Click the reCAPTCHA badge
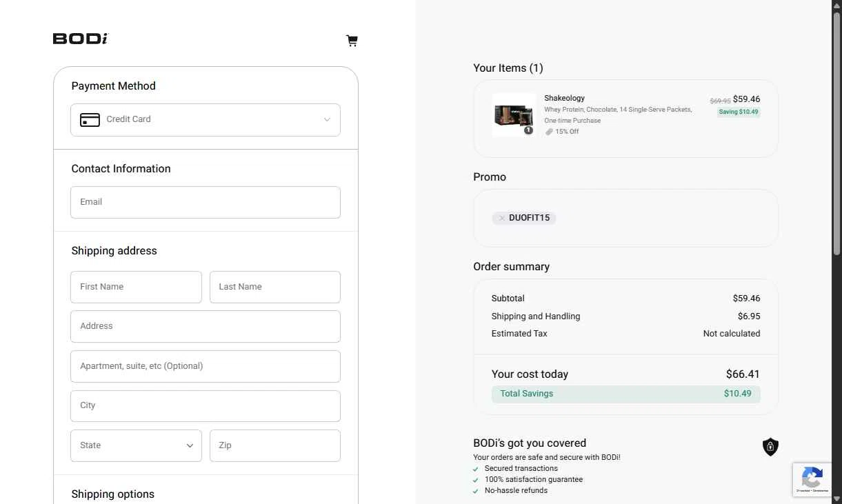This screenshot has height=504, width=842. (x=812, y=479)
